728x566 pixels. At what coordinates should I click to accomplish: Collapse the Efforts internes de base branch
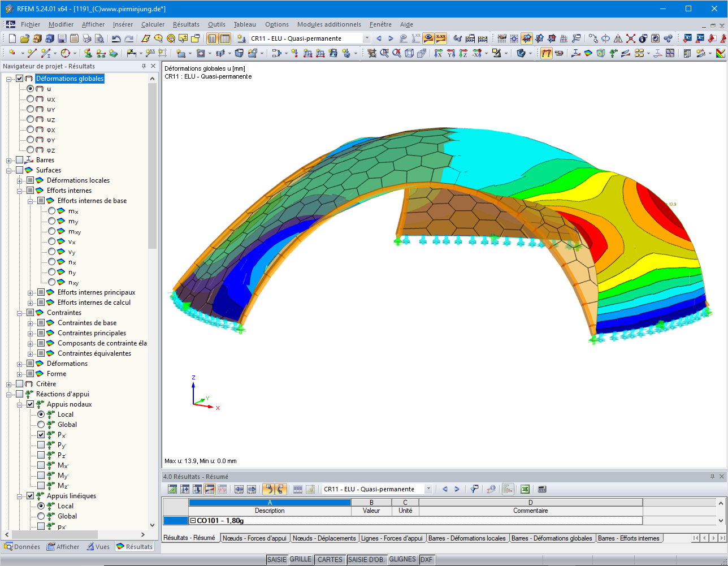coord(31,201)
